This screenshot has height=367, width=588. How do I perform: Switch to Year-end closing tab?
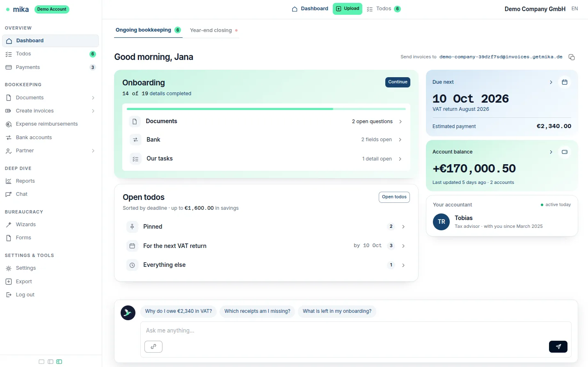pos(214,30)
